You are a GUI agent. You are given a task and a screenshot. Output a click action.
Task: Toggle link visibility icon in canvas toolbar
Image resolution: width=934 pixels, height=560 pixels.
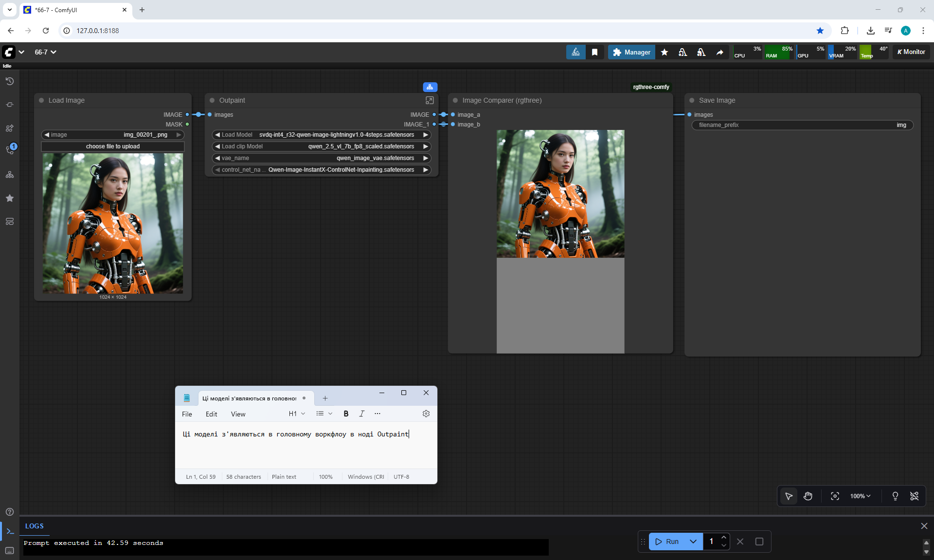click(914, 496)
